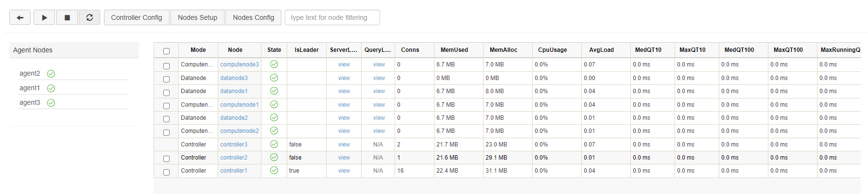Viewport: 868px width, 194px height.
Task: Click agent2 green status check icon
Action: (x=51, y=74)
